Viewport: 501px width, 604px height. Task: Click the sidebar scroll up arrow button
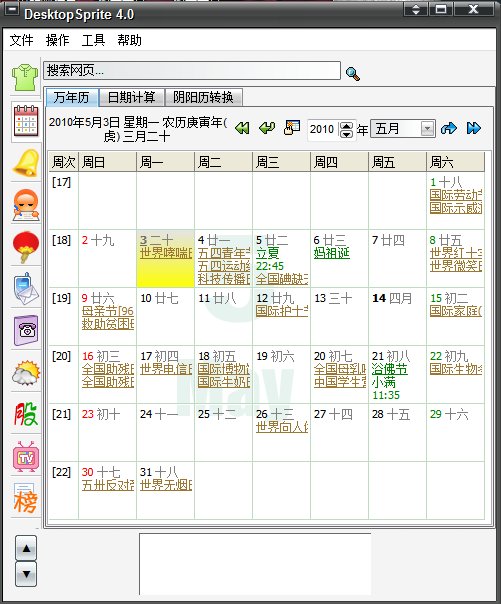tap(26, 548)
